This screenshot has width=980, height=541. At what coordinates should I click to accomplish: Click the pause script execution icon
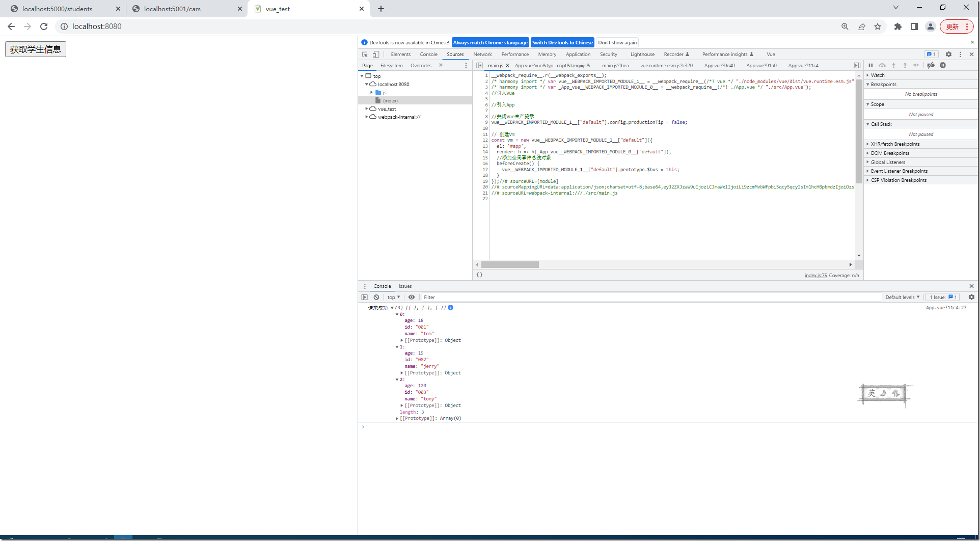tap(870, 65)
